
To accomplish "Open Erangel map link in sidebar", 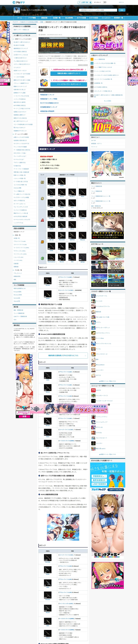I will (18, 292).
